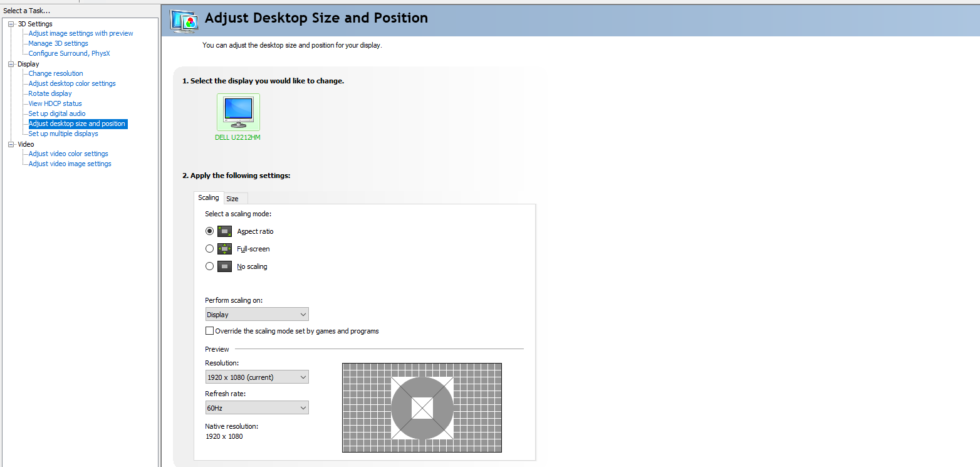Select the Aspect ratio radio button
This screenshot has height=467, width=980.
pos(210,231)
